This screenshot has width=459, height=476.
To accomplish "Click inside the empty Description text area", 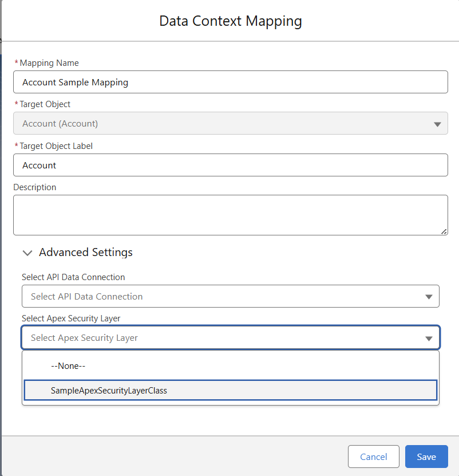I will 229,215.
